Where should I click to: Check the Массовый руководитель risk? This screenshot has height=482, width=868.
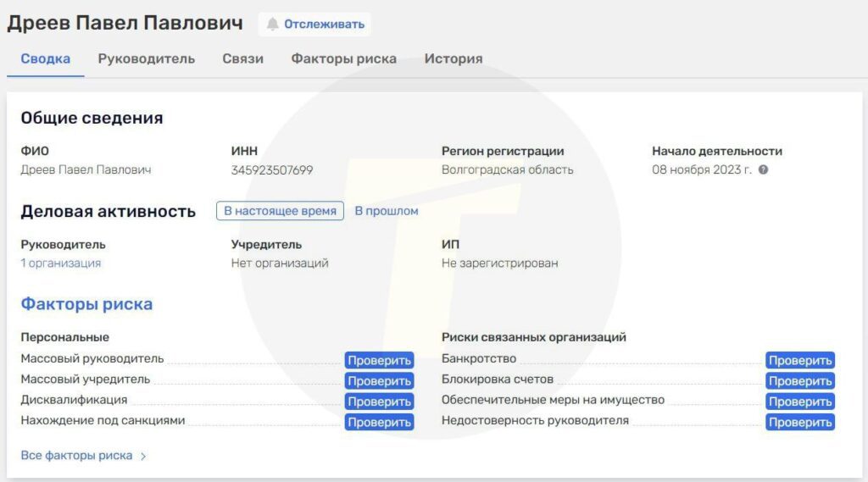tap(379, 360)
